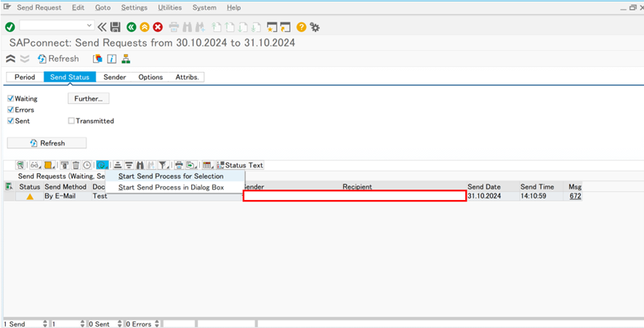Image resolution: width=644 pixels, height=328 pixels.
Task: Open the Goto menu
Action: coord(102,7)
